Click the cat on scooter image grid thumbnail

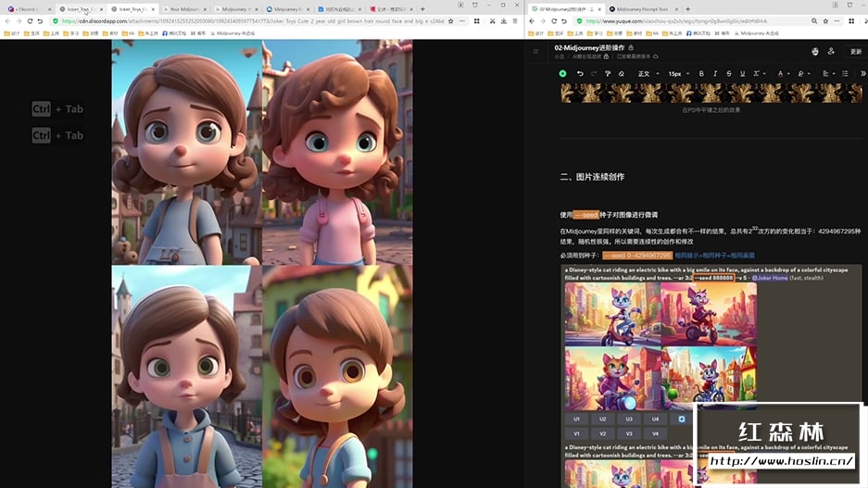[x=660, y=346]
